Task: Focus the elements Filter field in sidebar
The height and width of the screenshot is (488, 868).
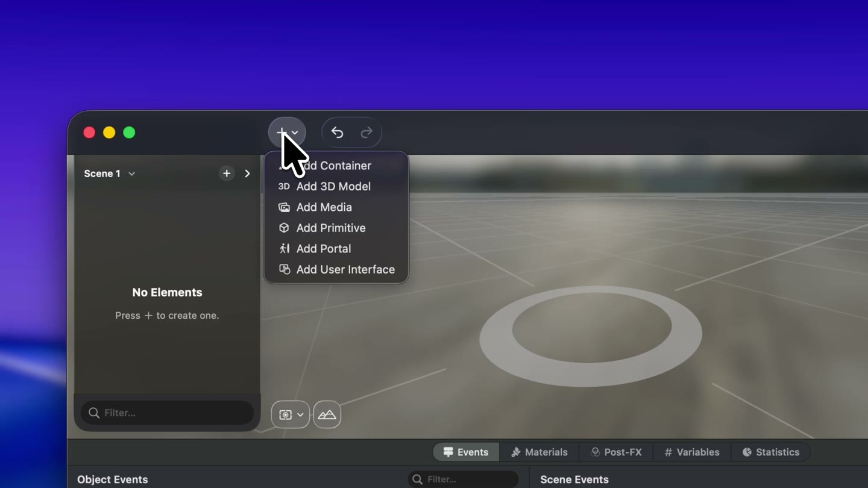Action: pos(167,413)
